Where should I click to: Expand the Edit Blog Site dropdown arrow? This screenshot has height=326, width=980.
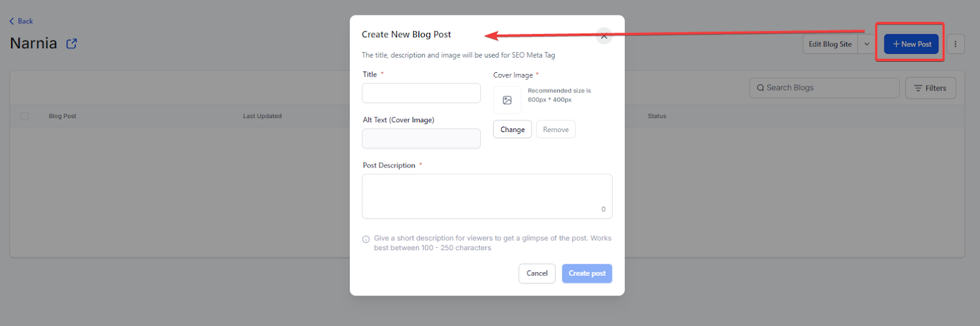[x=867, y=44]
